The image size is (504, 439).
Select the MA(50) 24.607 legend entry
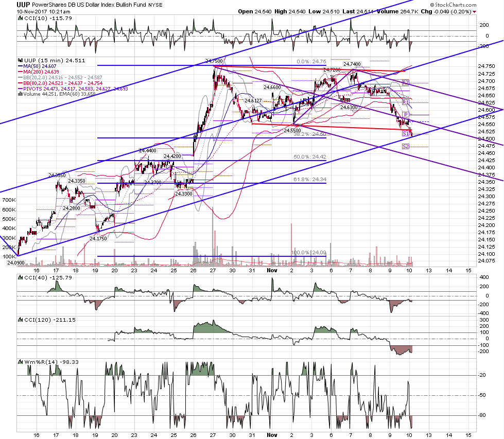[37, 66]
